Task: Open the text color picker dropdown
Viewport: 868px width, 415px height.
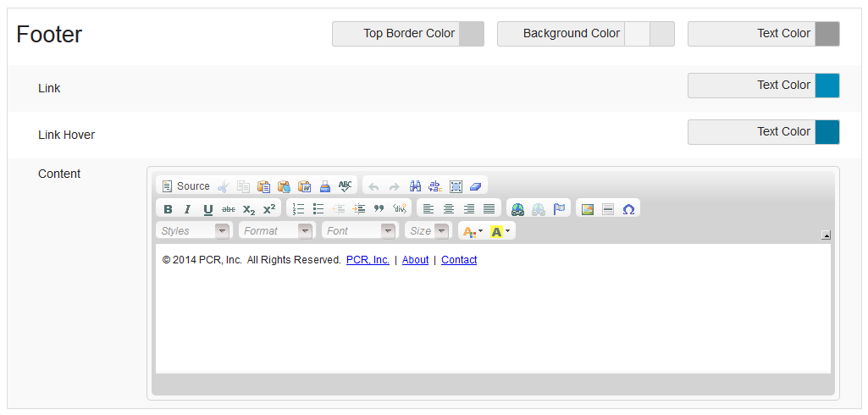Action: (472, 231)
